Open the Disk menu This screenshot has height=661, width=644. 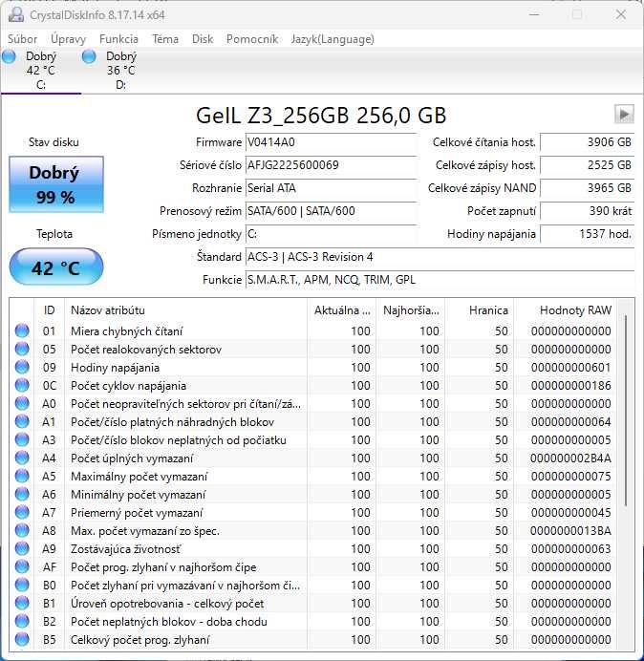(203, 39)
